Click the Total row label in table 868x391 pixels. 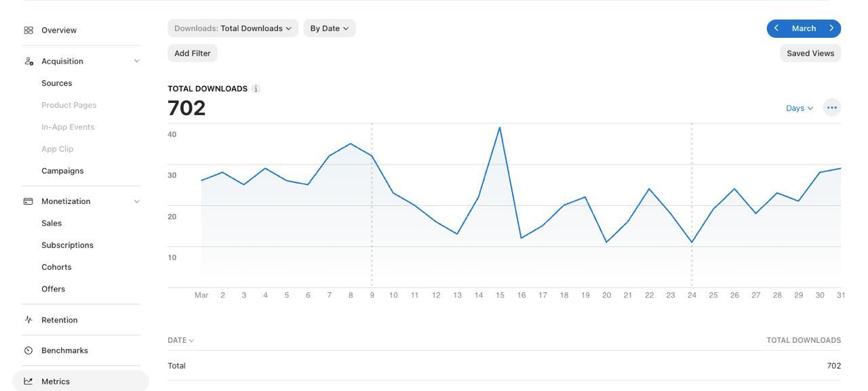(x=176, y=366)
